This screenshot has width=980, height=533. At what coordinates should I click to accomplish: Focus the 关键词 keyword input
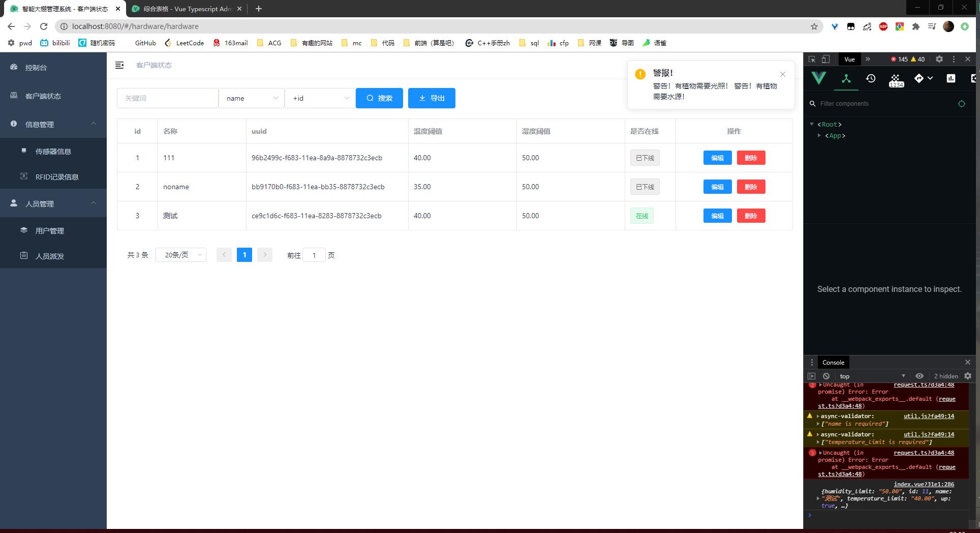click(x=168, y=98)
